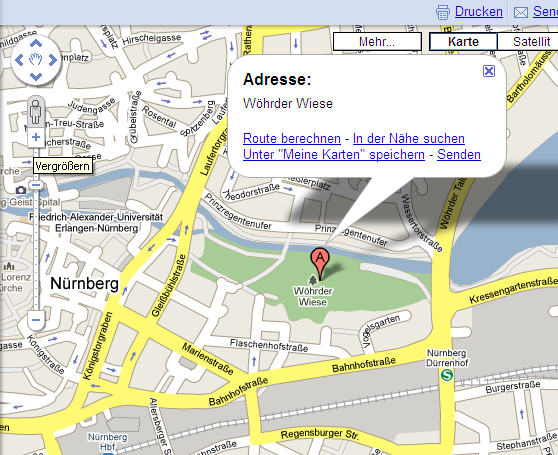Click the Rosental street label
The height and width of the screenshot is (455, 558).
pyautogui.click(x=159, y=117)
